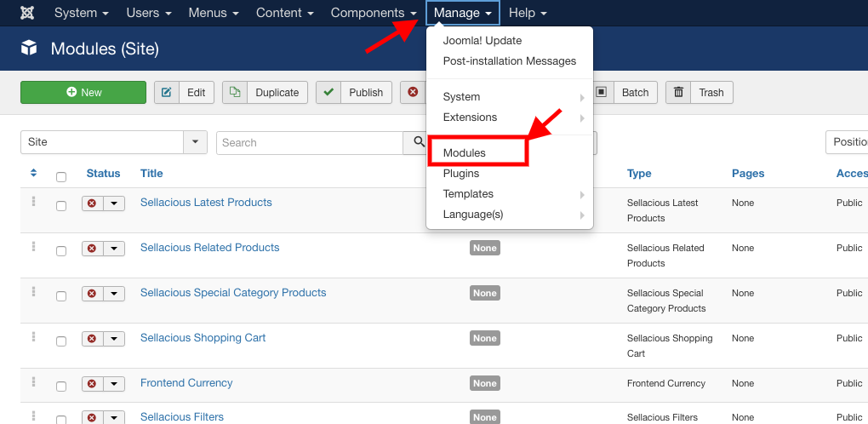Screen dimensions: 868x424
Task: Sort table by Title column
Action: pyautogui.click(x=151, y=173)
